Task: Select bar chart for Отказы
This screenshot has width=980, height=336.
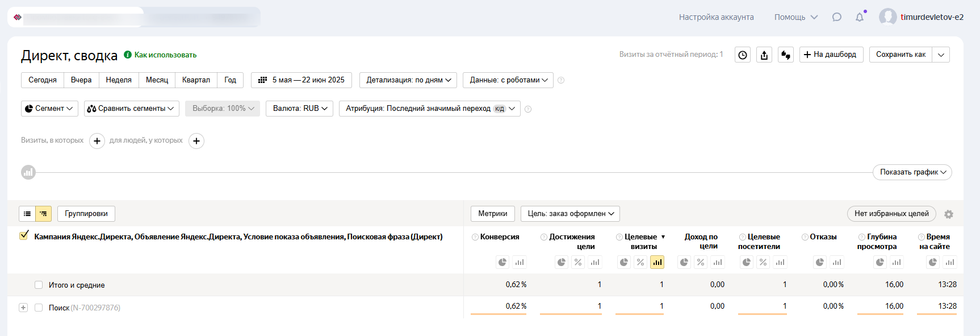Action: point(837,262)
